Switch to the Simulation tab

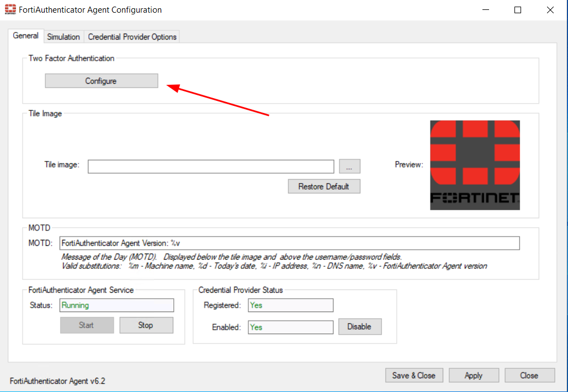click(x=63, y=37)
